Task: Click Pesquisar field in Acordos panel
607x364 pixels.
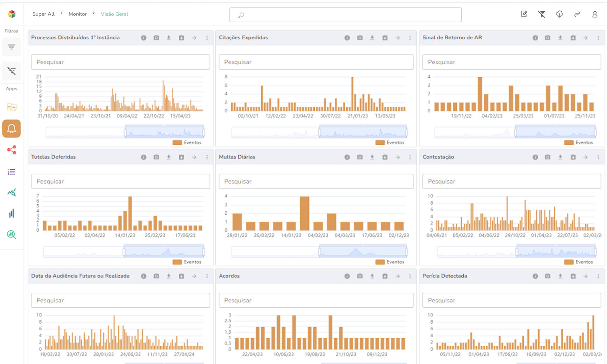Action: coord(316,301)
